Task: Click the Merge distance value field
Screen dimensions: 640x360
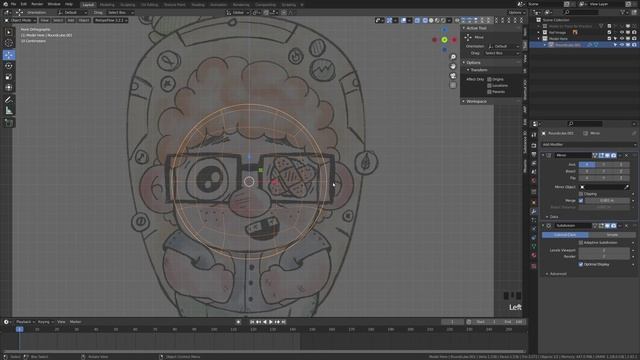Action: [606, 200]
